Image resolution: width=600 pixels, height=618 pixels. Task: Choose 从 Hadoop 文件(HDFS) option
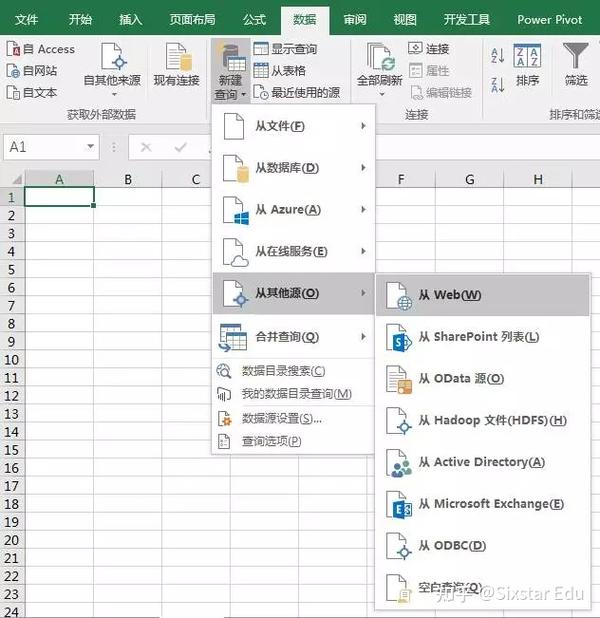[x=483, y=421]
